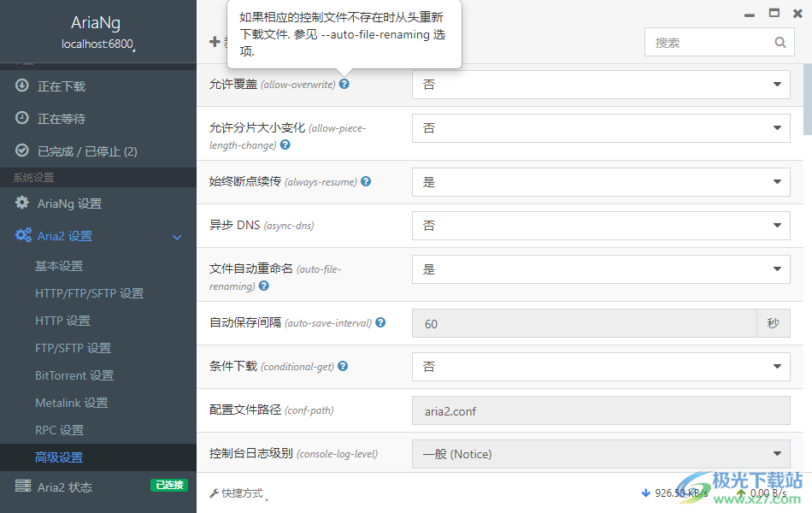Click the 异步 DNS (async-dns) label
This screenshot has height=513, width=812.
[262, 226]
